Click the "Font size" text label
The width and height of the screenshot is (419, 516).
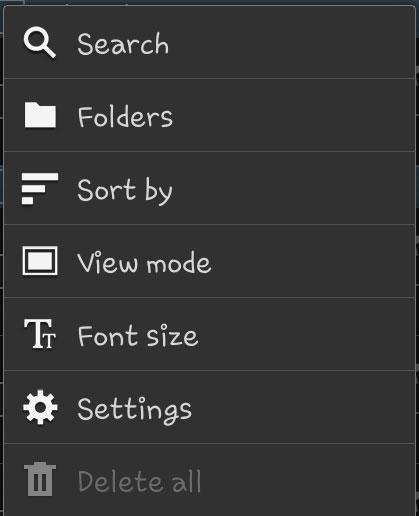point(138,335)
